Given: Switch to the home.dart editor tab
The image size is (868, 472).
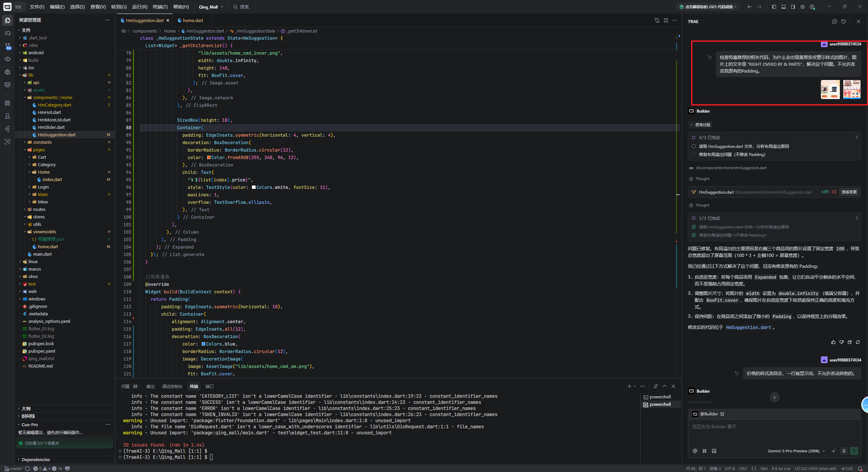Looking at the screenshot, I should (x=193, y=20).
